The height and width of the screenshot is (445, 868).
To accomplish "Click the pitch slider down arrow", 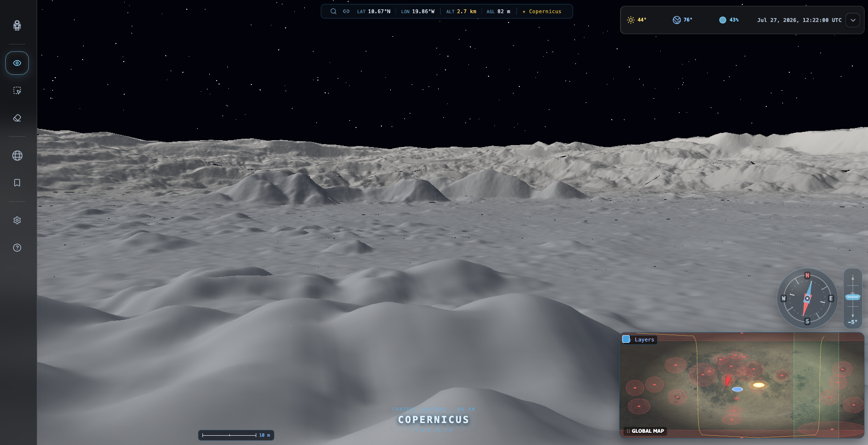I will [x=853, y=315].
